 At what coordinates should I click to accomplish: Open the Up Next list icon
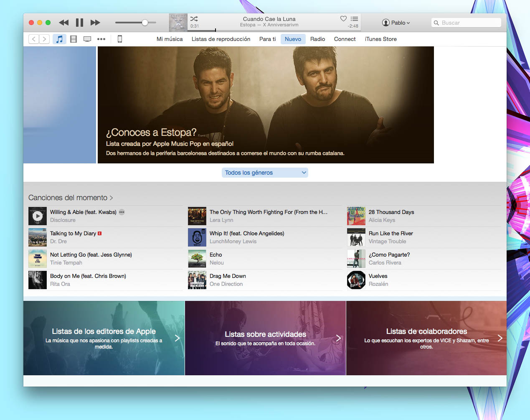354,19
